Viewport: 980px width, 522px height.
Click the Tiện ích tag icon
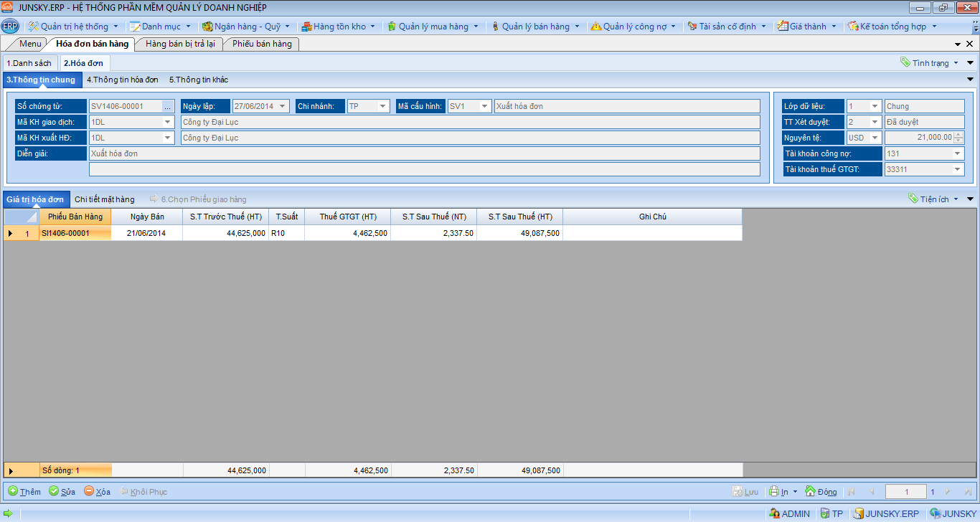click(x=913, y=199)
